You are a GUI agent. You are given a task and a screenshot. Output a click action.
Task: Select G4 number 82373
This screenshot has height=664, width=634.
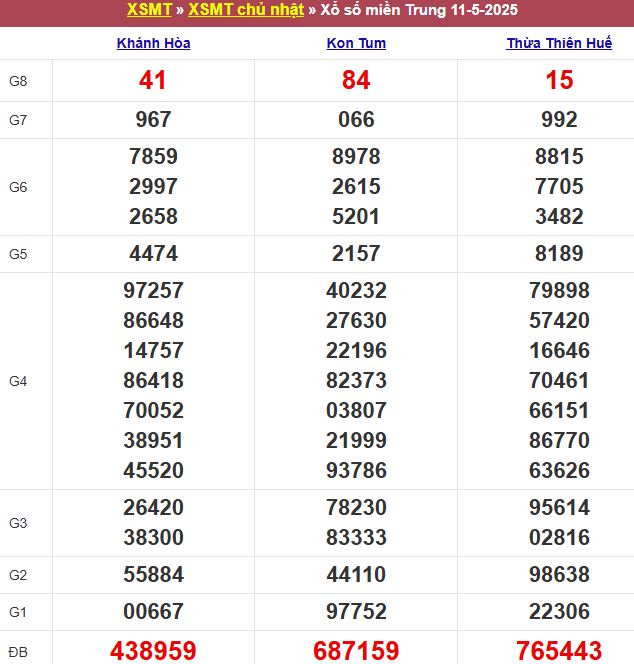point(356,380)
